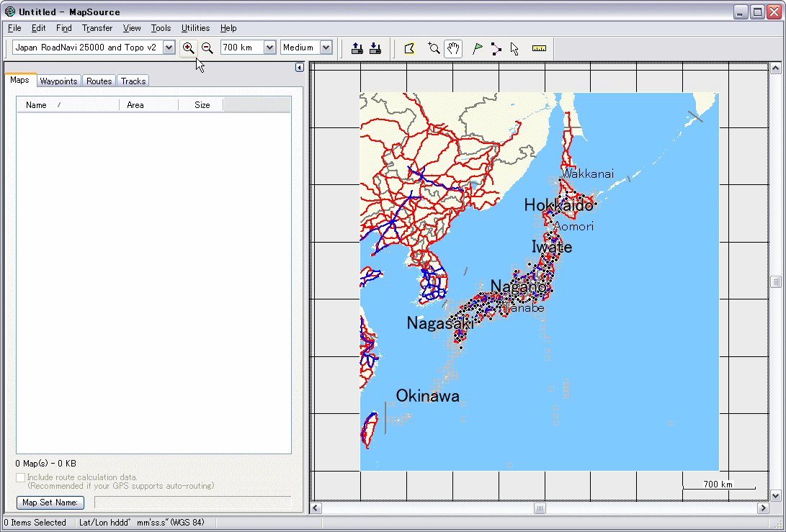Click the 0 Map(s) - 0 KB text

(45, 464)
